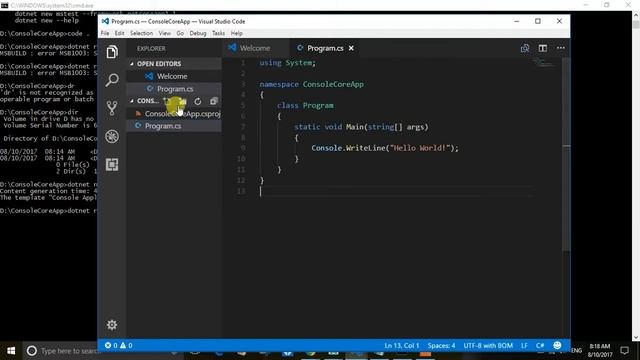Viewport: 640px width, 360px height.
Task: Click "class Program" code line
Action: click(x=305, y=106)
